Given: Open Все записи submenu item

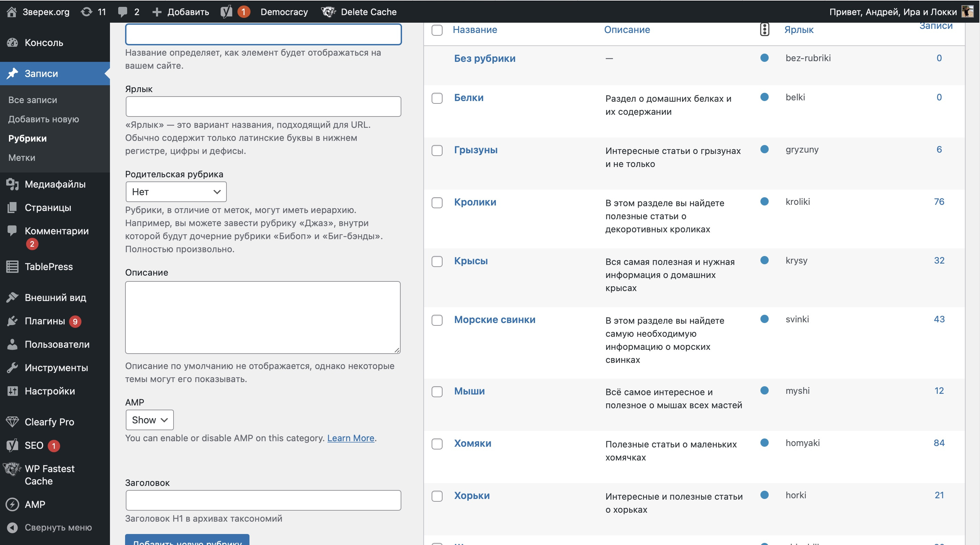Looking at the screenshot, I should 33,100.
